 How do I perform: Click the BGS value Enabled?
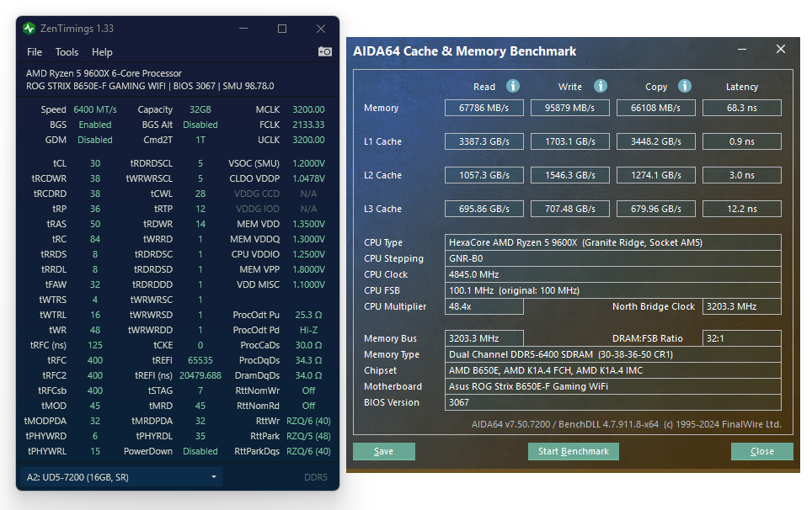tap(95, 125)
